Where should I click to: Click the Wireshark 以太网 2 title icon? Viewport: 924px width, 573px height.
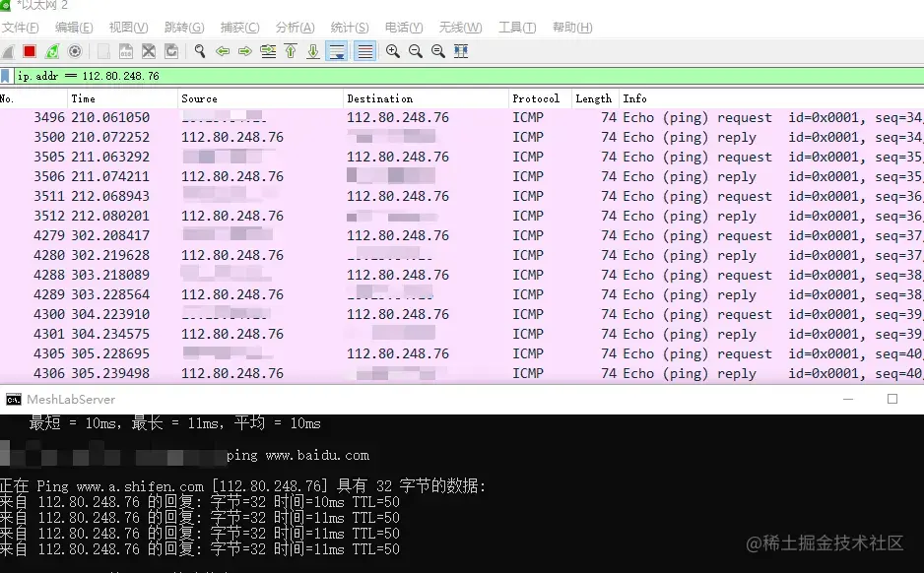click(5, 5)
